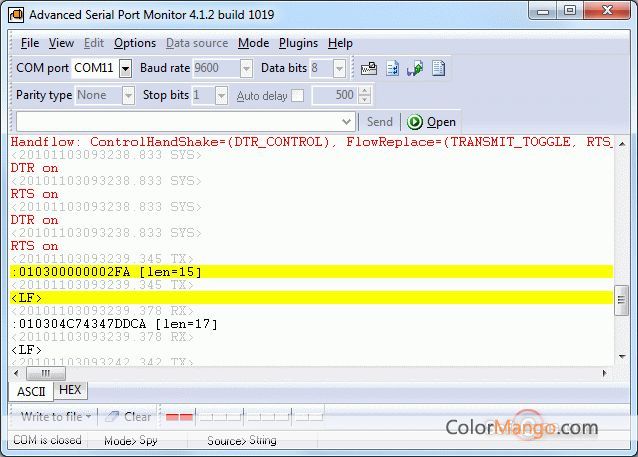The width and height of the screenshot is (638, 457).
Task: Open the Edit menu
Action: tap(94, 43)
